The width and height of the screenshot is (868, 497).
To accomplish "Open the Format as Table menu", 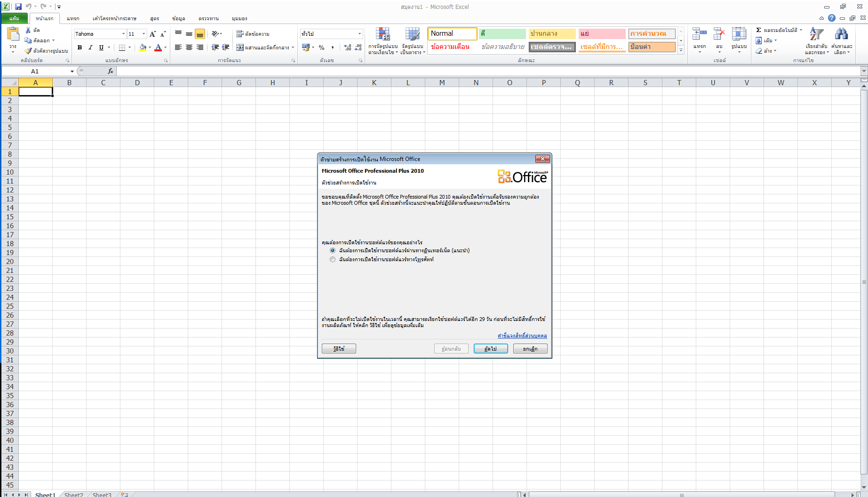I will [413, 41].
